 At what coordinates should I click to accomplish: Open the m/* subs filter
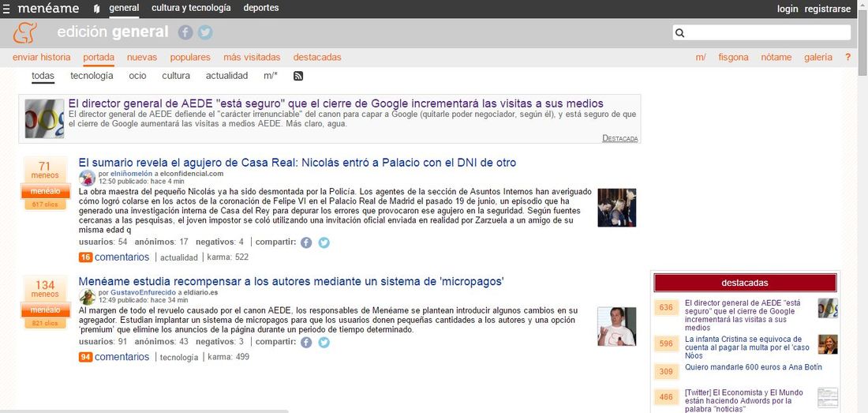[x=271, y=76]
